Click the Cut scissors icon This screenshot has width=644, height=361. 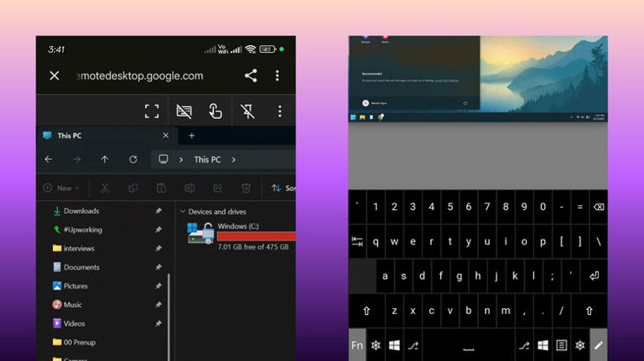tap(105, 188)
